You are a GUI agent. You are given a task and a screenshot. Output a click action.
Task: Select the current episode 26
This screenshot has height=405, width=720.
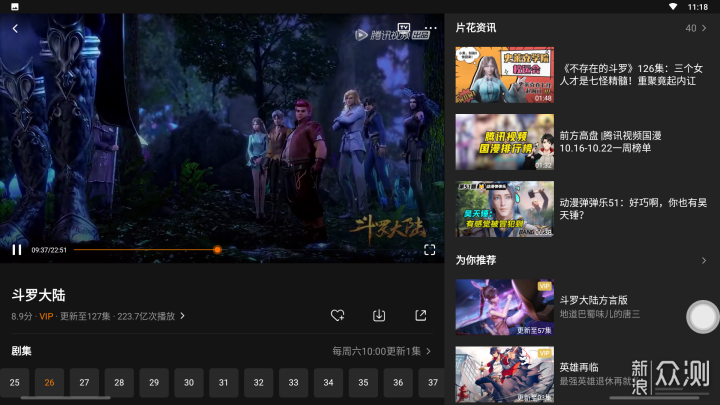point(50,382)
